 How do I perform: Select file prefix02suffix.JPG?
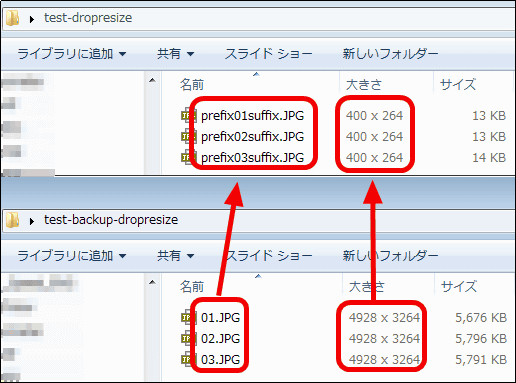(x=252, y=137)
